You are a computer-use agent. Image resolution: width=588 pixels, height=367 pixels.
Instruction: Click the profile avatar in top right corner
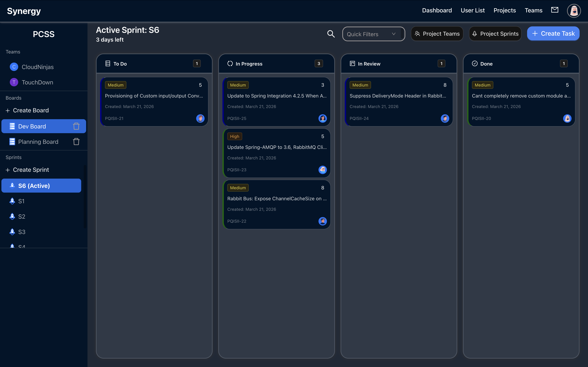[x=573, y=11]
